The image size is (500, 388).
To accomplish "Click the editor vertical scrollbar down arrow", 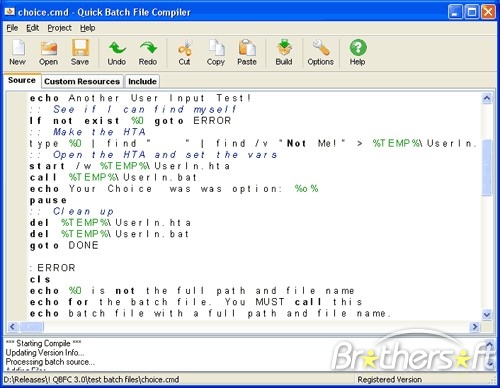I will [x=487, y=314].
